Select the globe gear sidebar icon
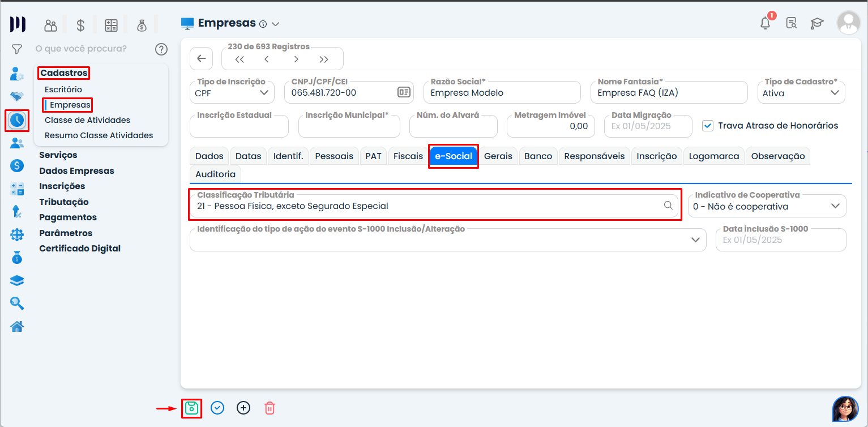This screenshot has width=868, height=427. (17, 234)
